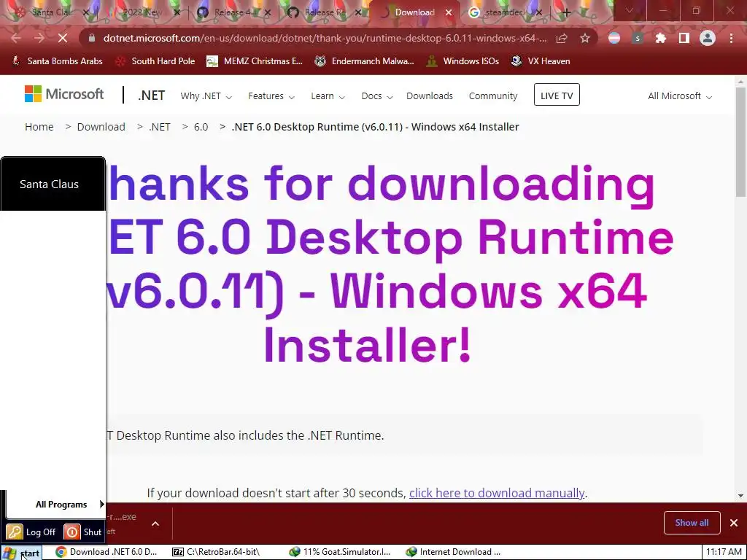The height and width of the screenshot is (560, 747).
Task: Click the striped flag extension icon
Action: tap(614, 38)
